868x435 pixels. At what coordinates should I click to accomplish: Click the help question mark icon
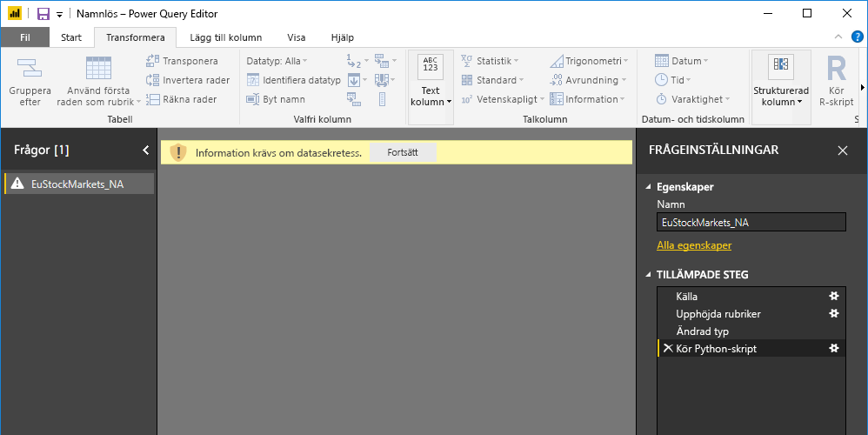point(857,37)
